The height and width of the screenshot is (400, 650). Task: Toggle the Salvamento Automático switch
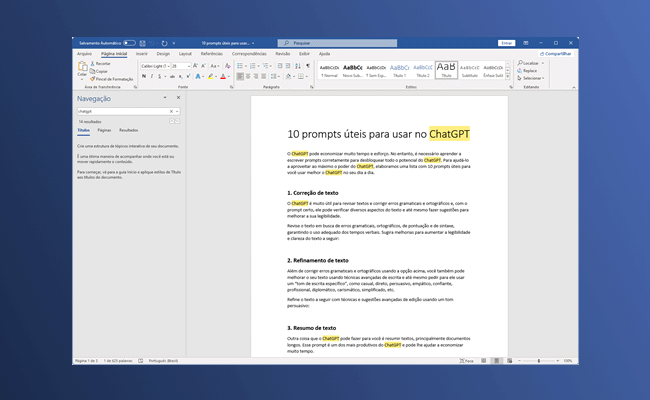129,43
